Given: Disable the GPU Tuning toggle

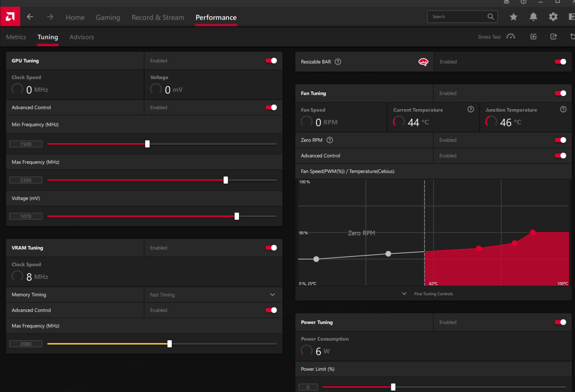Looking at the screenshot, I should (x=271, y=61).
